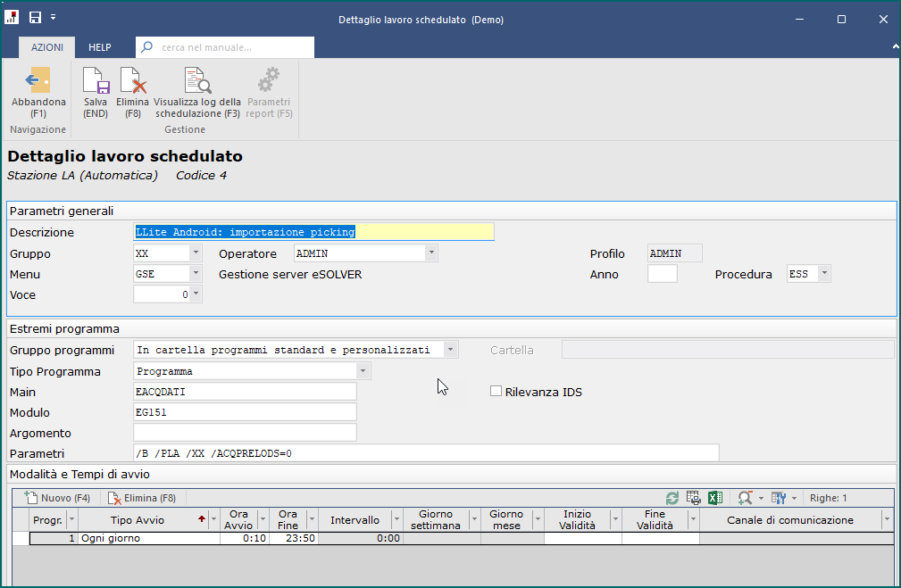Open filter arrow for Ora Fine column
The width and height of the screenshot is (901, 588).
312,519
